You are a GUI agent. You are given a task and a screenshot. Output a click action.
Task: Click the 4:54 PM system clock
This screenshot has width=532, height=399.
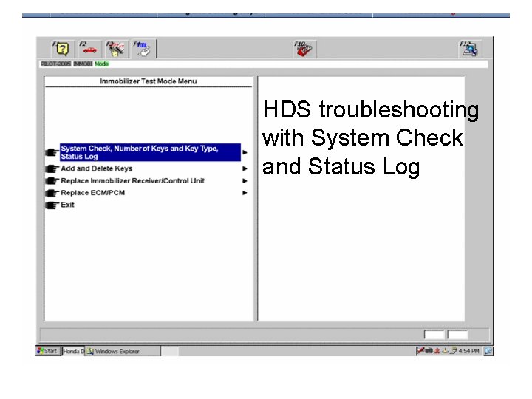pos(469,351)
